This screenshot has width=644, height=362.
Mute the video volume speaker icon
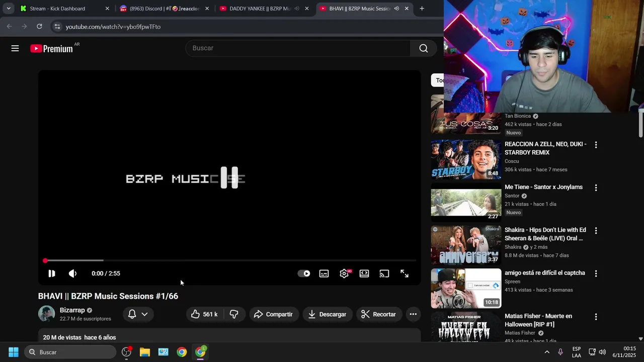(x=73, y=274)
